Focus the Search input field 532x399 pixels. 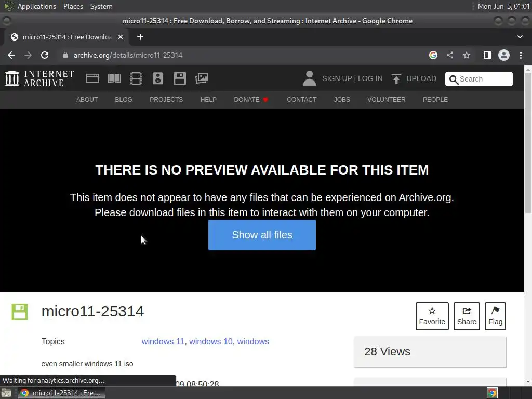click(478, 79)
